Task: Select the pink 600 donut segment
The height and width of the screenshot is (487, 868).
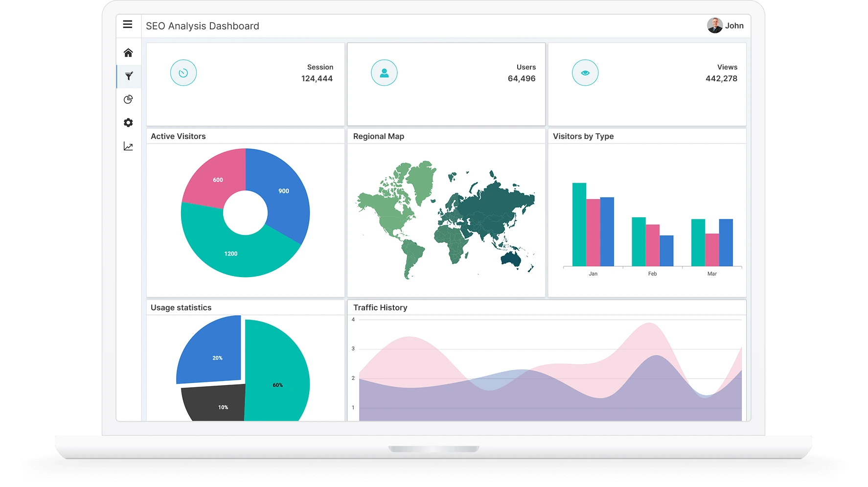Action: (217, 180)
